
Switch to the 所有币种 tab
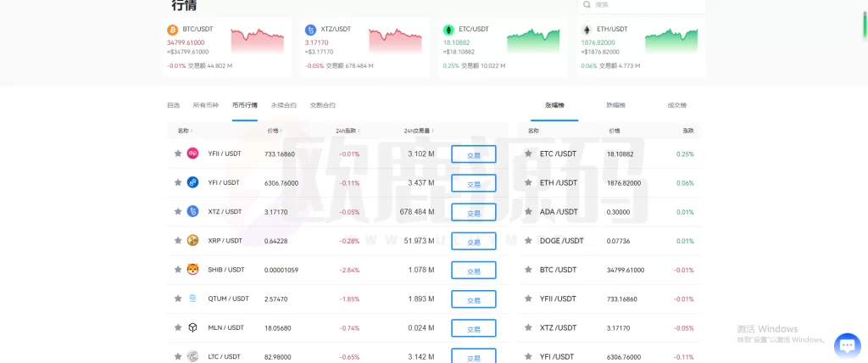coord(205,105)
